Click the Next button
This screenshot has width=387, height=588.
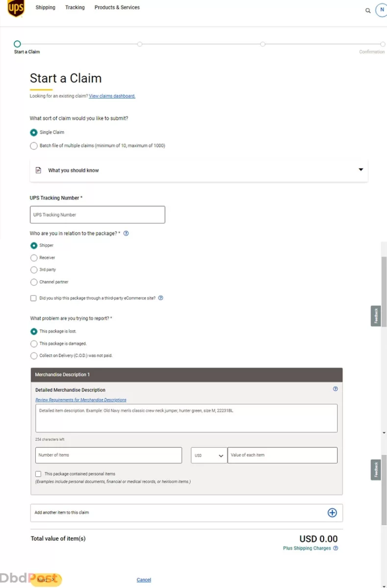[46, 580]
